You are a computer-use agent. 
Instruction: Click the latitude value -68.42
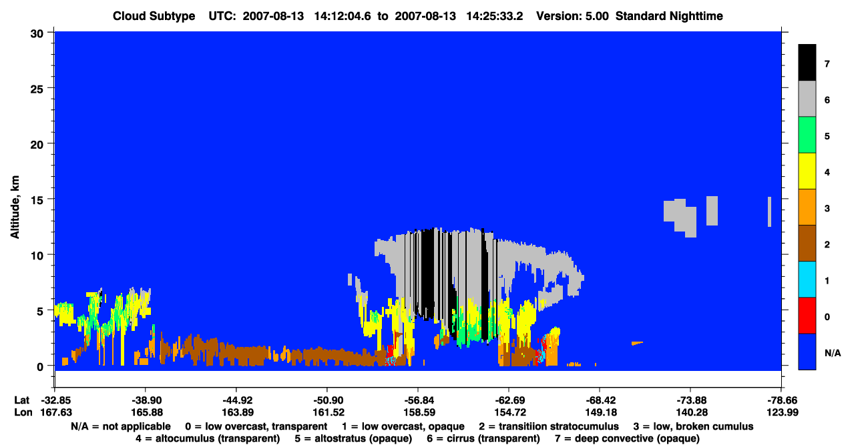pos(599,400)
